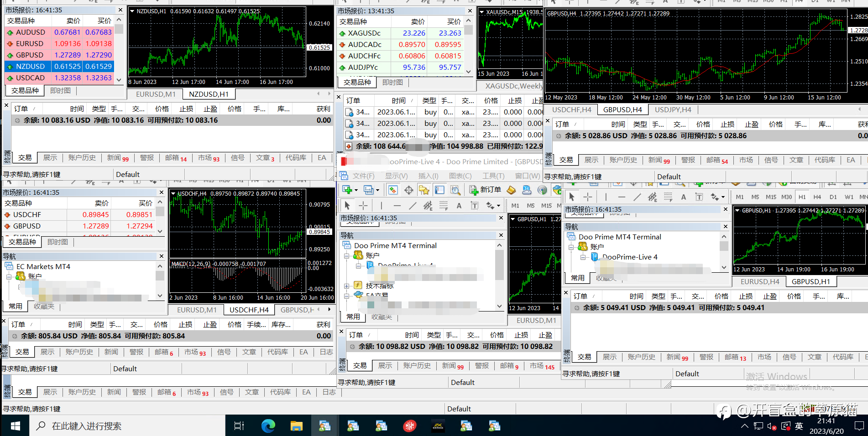Pick the horizontal line tool below the 插入(I) menu
The width and height of the screenshot is (868, 436).
point(397,206)
